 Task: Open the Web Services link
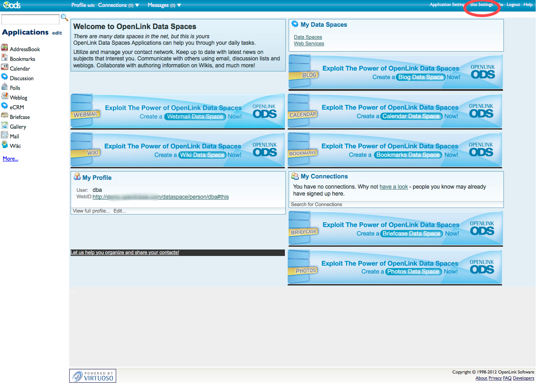pos(309,43)
